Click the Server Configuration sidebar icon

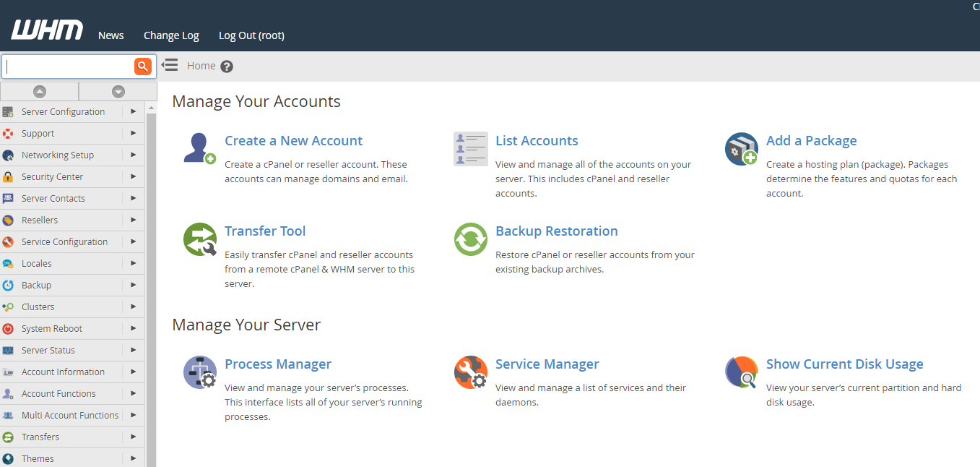(8, 112)
